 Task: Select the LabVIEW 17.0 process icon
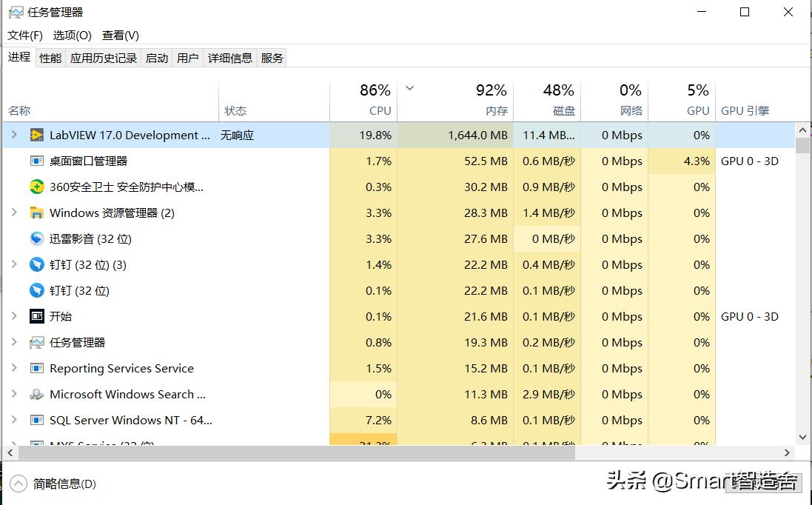click(x=38, y=135)
